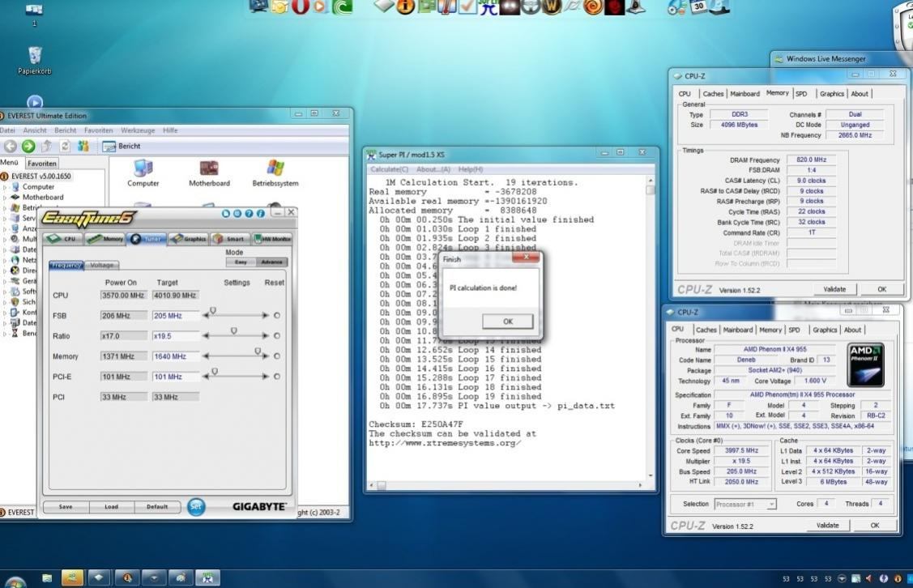Screen dimensions: 913x588
Task: Click the round blue Set button in EasyTune6
Action: coord(196,506)
